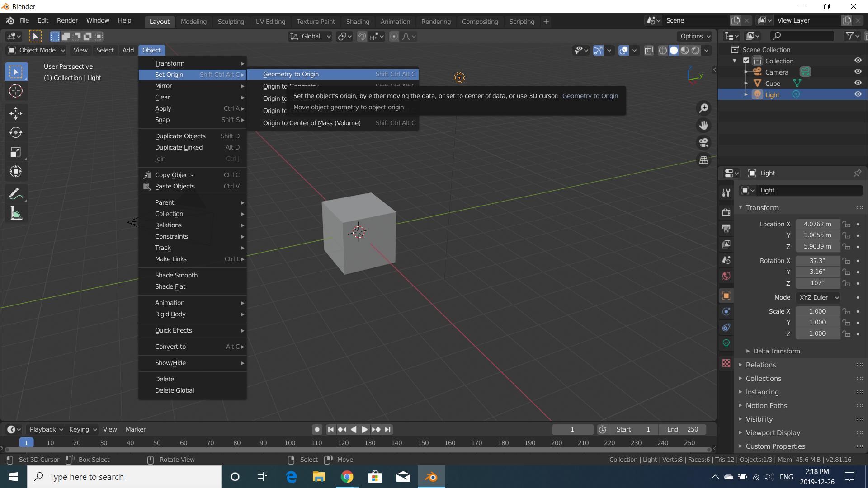Select the Cursor tool in toolbar
This screenshot has width=868, height=488.
[16, 91]
